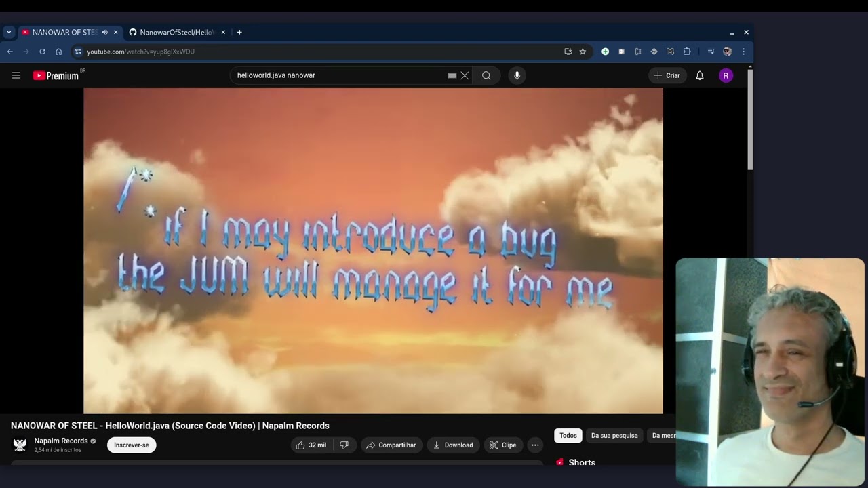The width and height of the screenshot is (868, 488).
Task: Open the Napalm Records channel avatar
Action: (20, 445)
